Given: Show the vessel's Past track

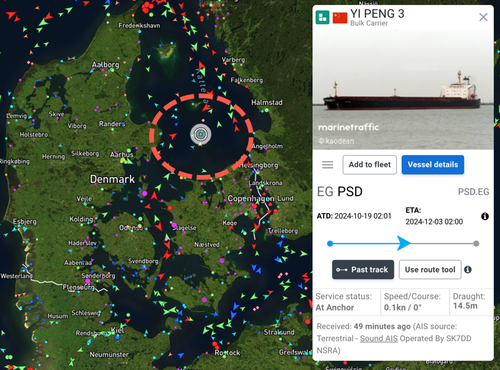Looking at the screenshot, I should [x=363, y=269].
